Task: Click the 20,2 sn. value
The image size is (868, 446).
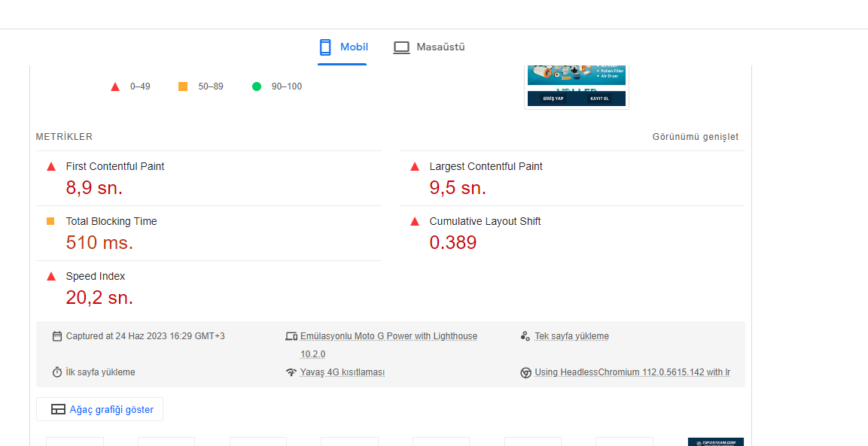Action: point(99,298)
